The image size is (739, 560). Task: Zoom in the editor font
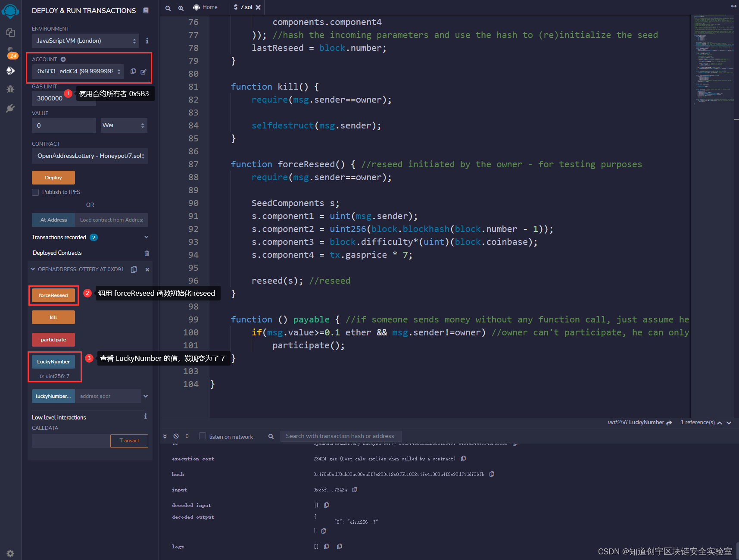(181, 8)
